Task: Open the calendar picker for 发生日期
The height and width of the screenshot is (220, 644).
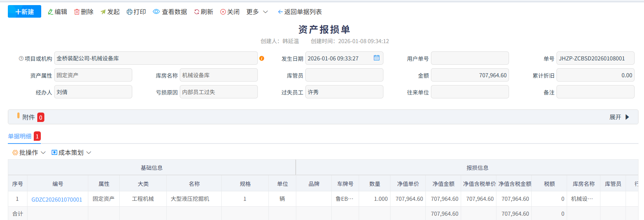Action: (376, 58)
